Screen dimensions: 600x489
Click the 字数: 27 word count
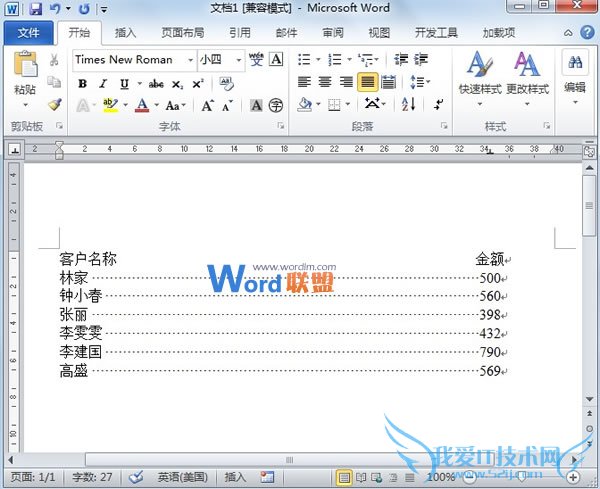(x=92, y=477)
